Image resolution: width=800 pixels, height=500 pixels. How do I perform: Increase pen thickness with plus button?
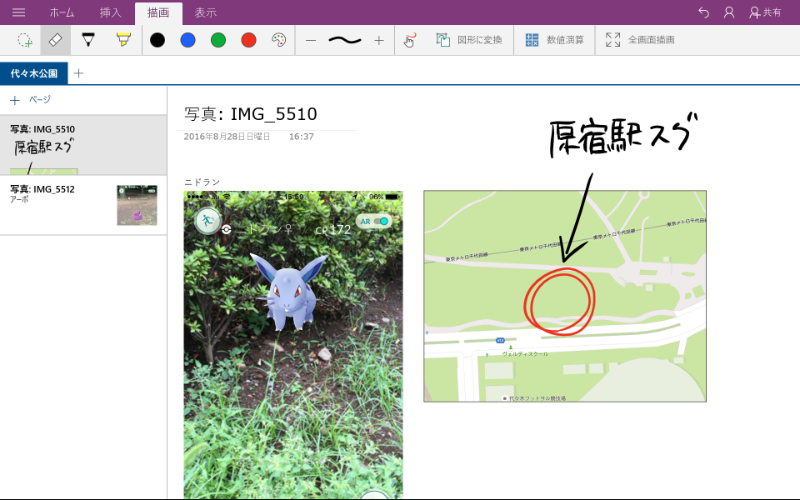379,40
